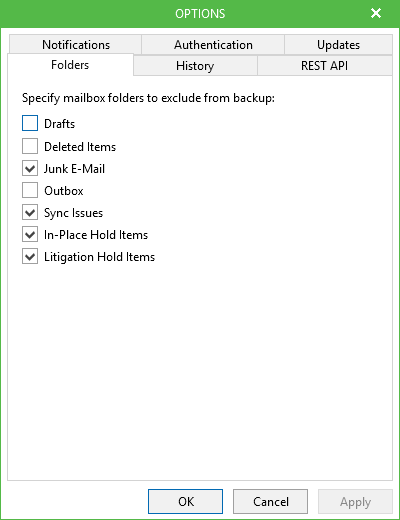Image resolution: width=400 pixels, height=520 pixels.
Task: Open the Authentication tab
Action: 213,45
